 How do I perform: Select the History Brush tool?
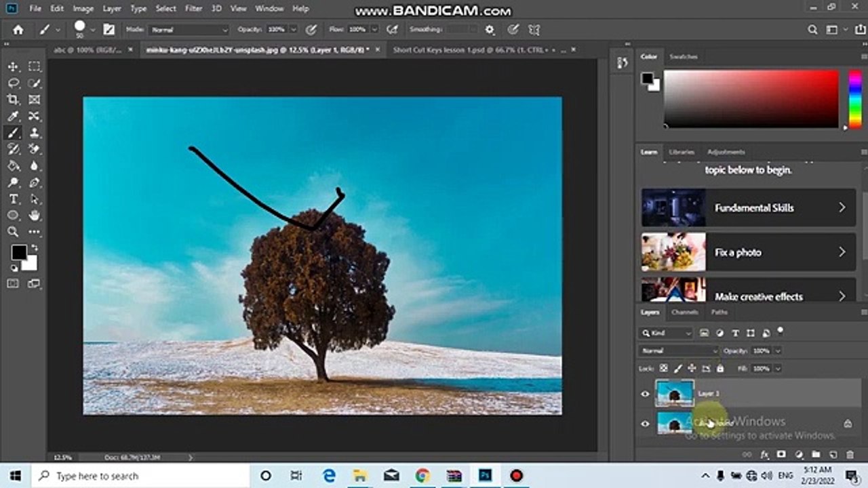13,149
